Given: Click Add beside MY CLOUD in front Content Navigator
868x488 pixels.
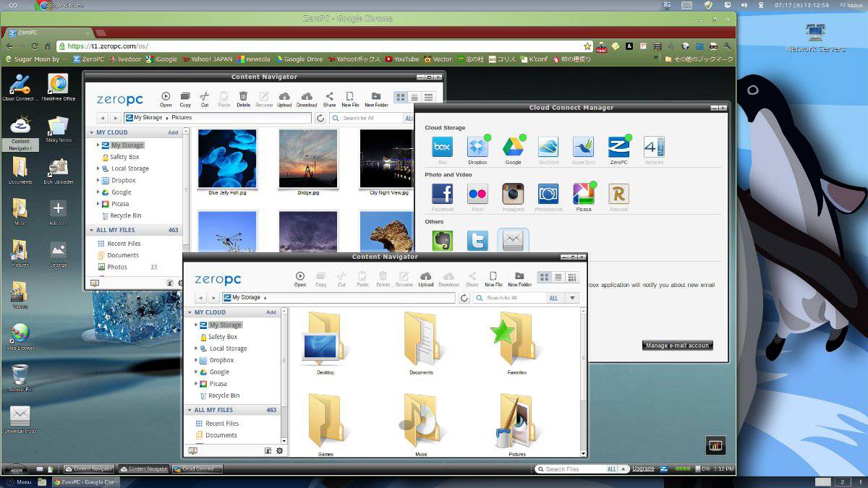Looking at the screenshot, I should [271, 312].
